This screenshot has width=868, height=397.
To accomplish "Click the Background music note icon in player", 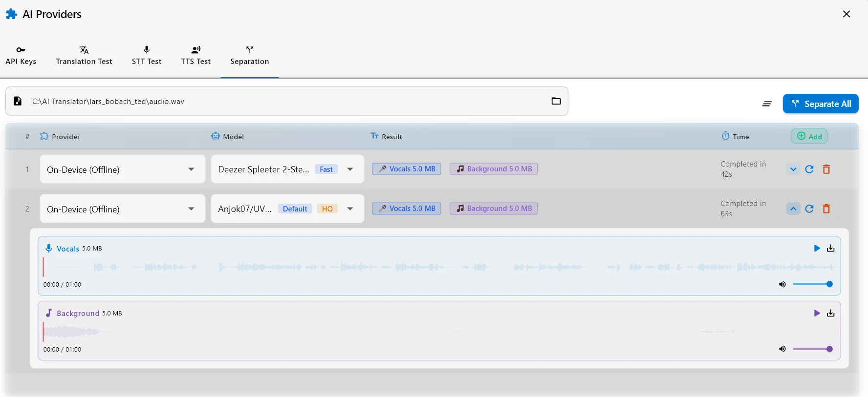I will (x=48, y=313).
